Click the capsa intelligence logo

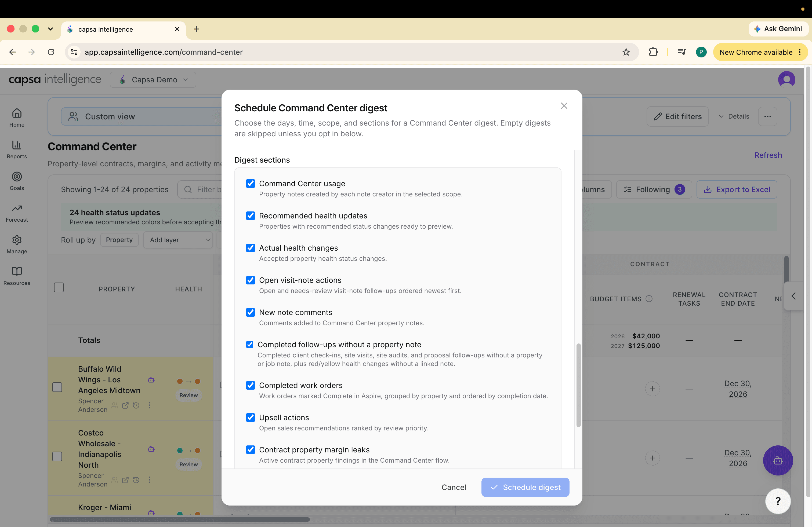pyautogui.click(x=55, y=79)
